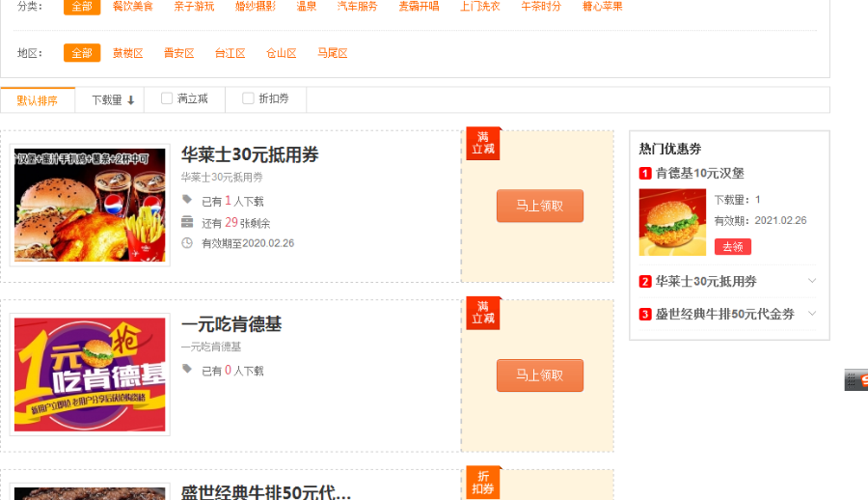The width and height of the screenshot is (868, 500).
Task: Select 全部 in the 分类 category row
Action: click(x=82, y=6)
